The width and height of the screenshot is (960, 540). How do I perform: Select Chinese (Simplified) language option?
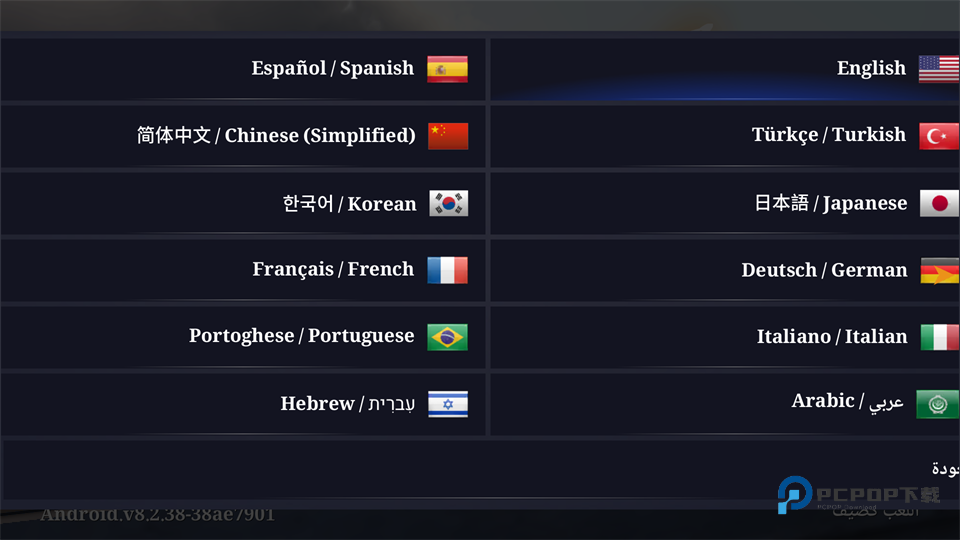276,136
